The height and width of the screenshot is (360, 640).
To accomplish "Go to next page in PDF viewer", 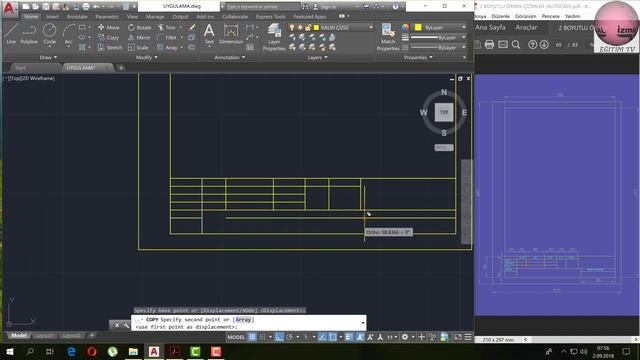I will coord(544,44).
